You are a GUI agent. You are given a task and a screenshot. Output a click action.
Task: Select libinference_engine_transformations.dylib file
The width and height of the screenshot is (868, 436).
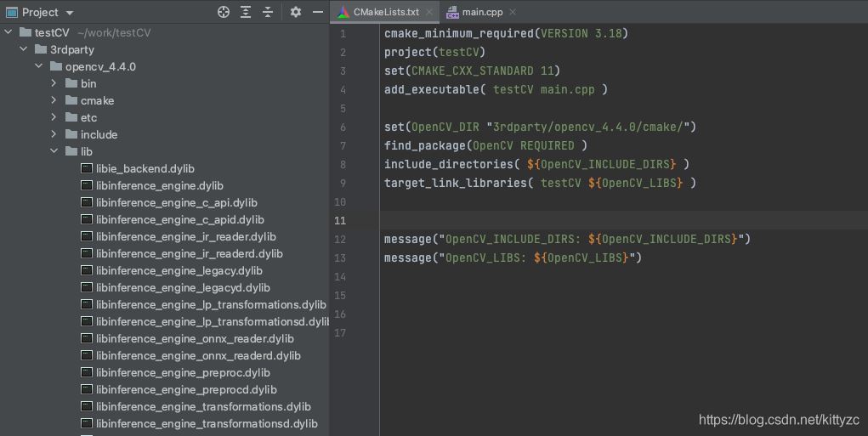coord(203,406)
